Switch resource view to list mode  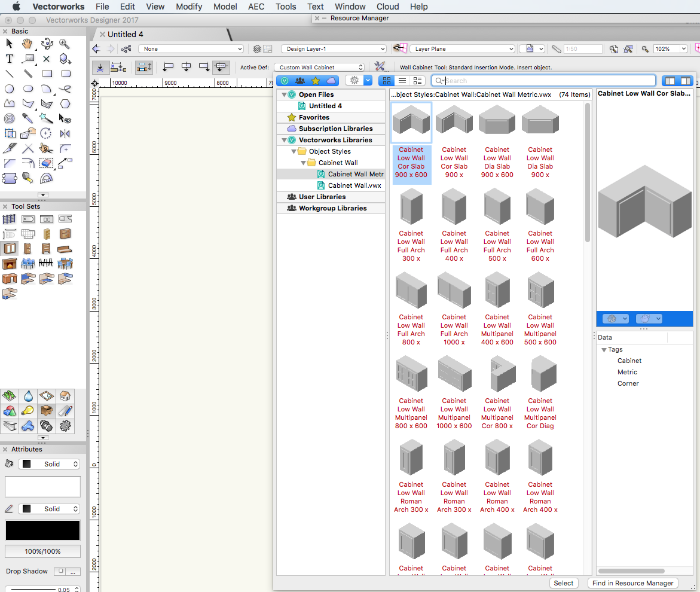(x=402, y=80)
